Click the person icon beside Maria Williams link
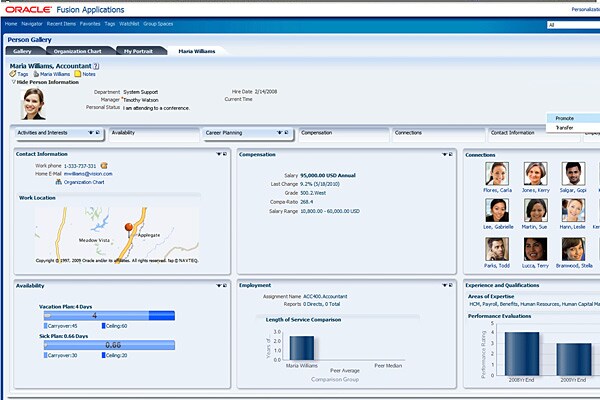The height and width of the screenshot is (400, 600). pyautogui.click(x=36, y=74)
